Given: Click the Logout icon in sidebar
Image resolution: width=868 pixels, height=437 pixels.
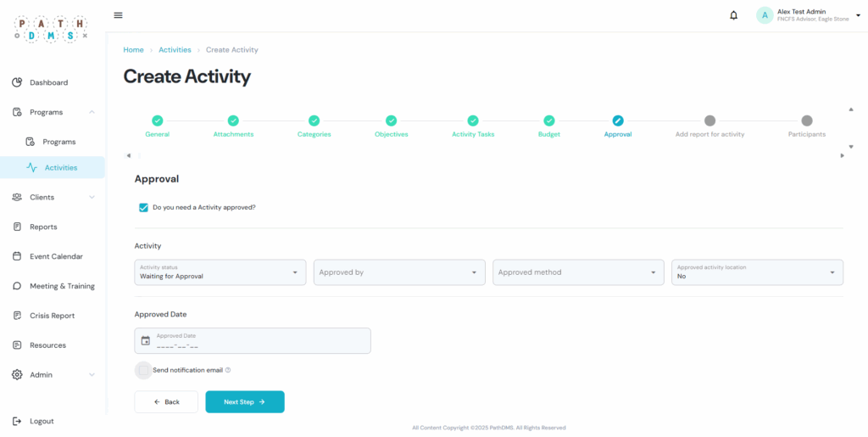Looking at the screenshot, I should pos(17,421).
